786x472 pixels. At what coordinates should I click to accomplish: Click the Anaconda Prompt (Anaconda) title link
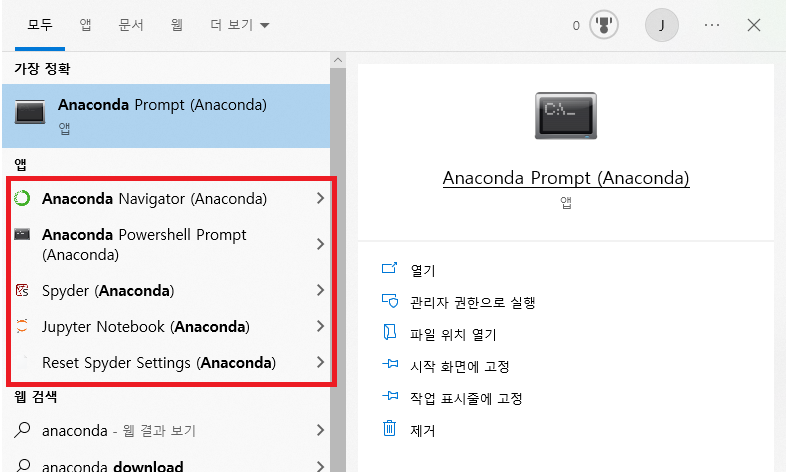click(566, 178)
